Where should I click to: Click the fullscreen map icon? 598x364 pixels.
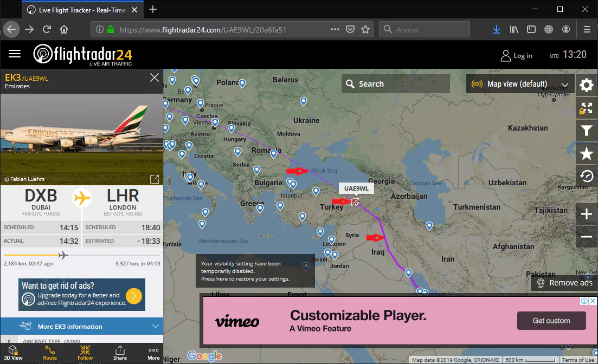coord(586,108)
